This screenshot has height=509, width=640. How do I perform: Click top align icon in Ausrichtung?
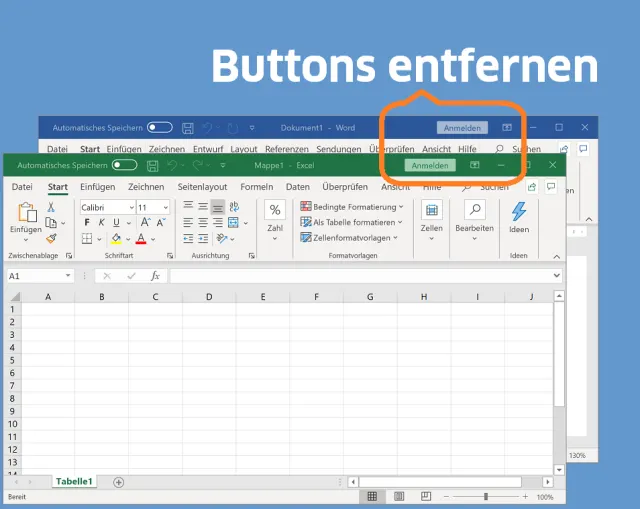tap(188, 206)
